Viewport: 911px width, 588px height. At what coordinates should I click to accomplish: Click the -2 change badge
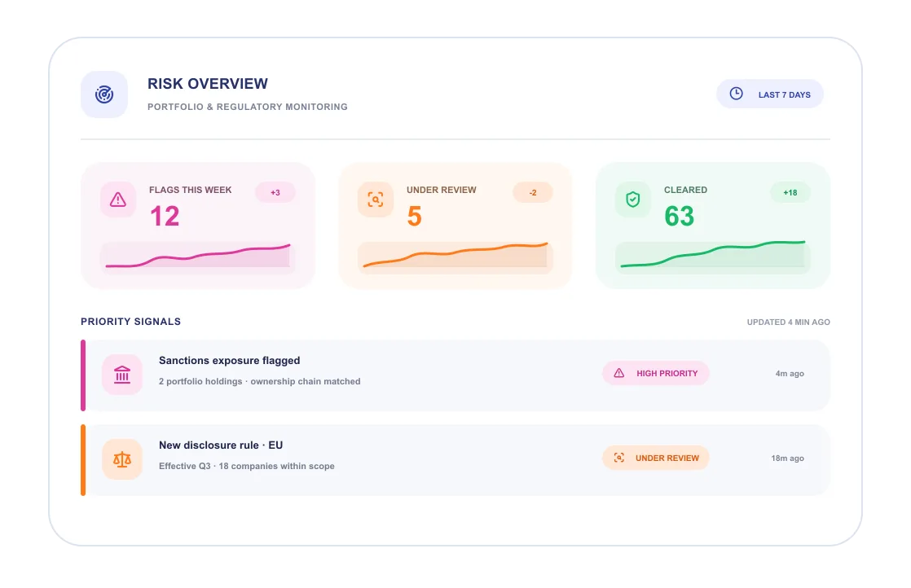click(x=533, y=193)
